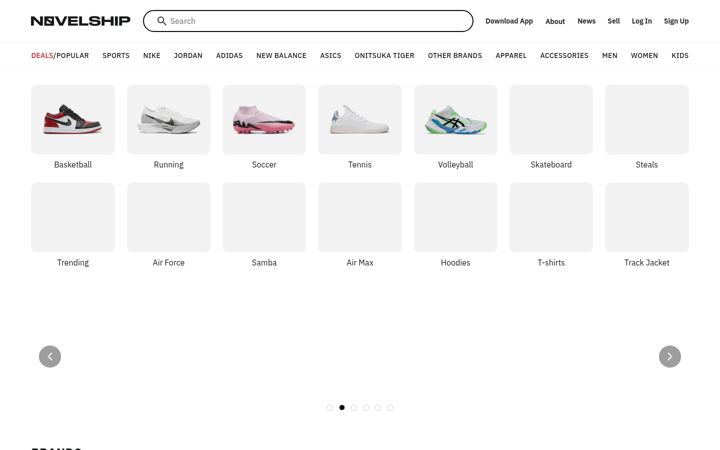Open the Download App link
The image size is (720, 450).
click(x=509, y=21)
